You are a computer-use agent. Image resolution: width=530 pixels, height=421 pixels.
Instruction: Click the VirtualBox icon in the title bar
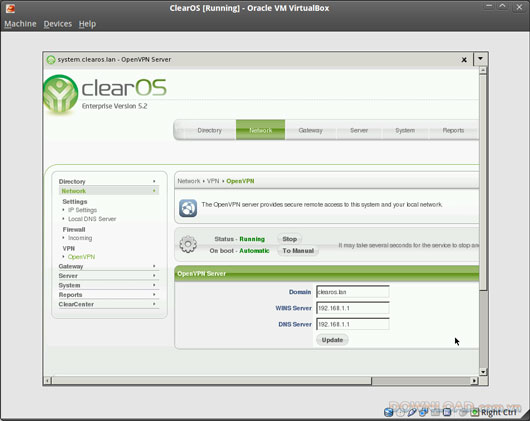coord(10,8)
